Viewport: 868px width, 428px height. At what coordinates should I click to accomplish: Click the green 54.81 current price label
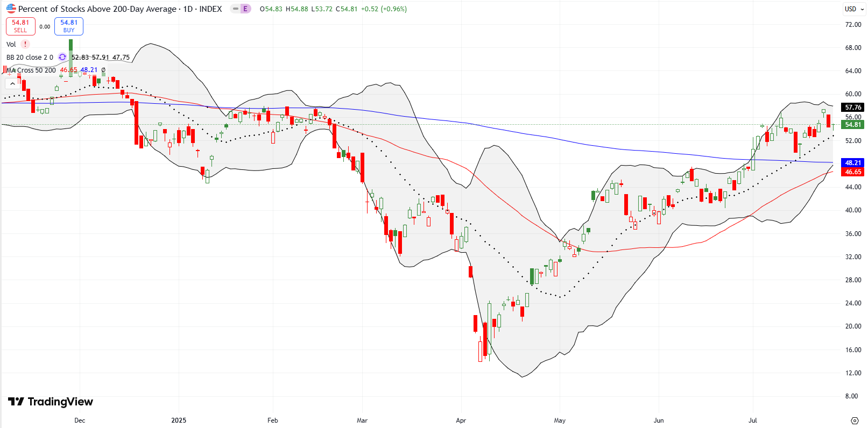pos(853,125)
